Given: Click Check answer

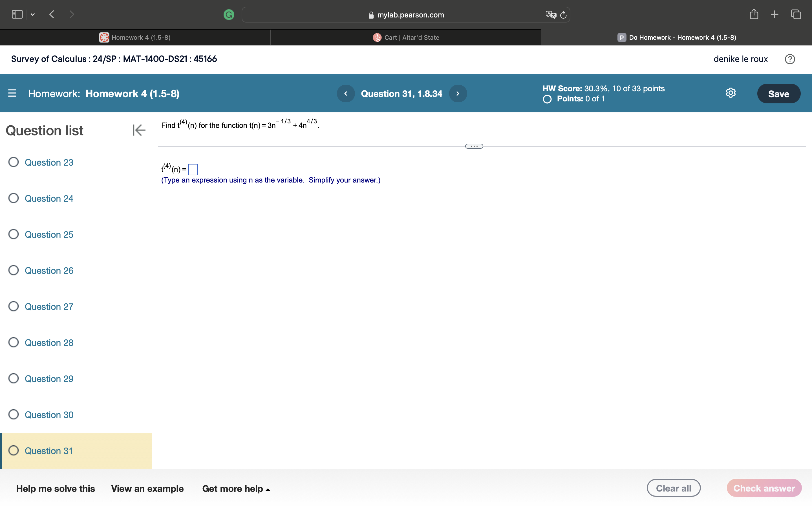Looking at the screenshot, I should tap(764, 488).
